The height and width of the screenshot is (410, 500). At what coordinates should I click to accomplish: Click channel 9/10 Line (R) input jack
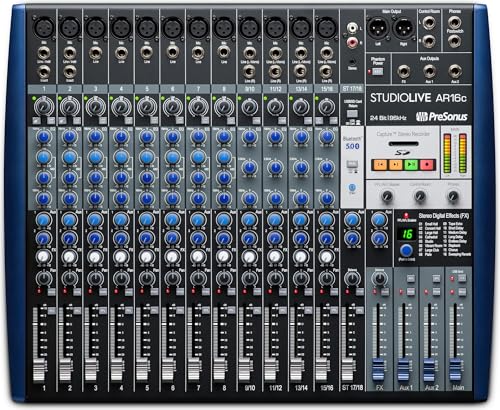point(249,71)
